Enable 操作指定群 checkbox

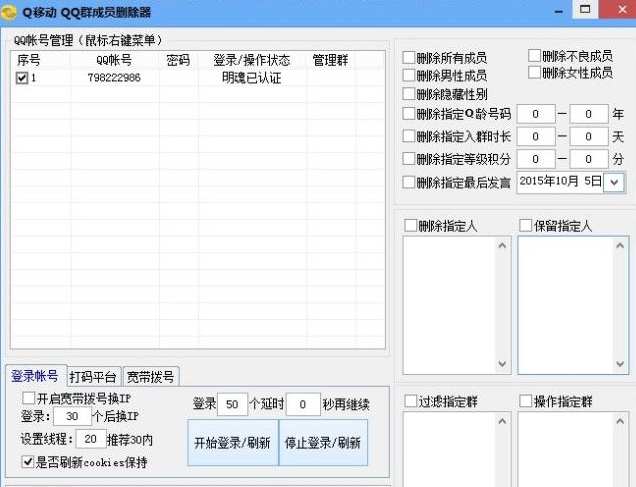pos(526,401)
